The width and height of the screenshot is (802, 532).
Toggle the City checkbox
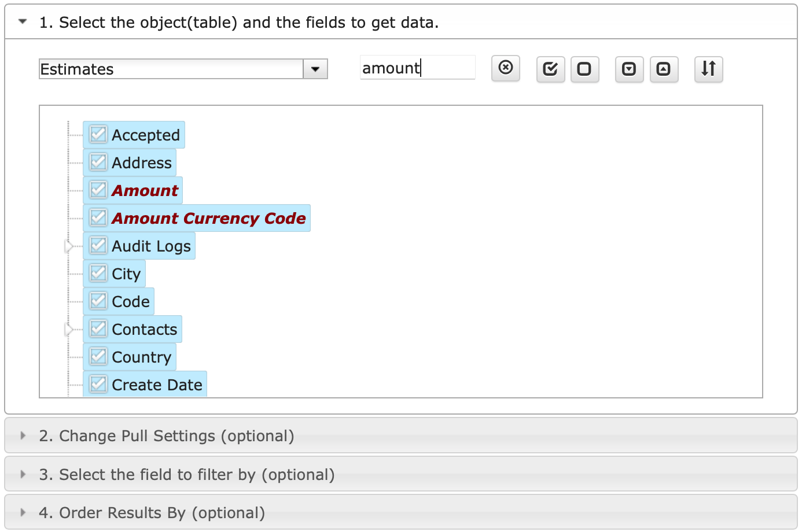(98, 273)
